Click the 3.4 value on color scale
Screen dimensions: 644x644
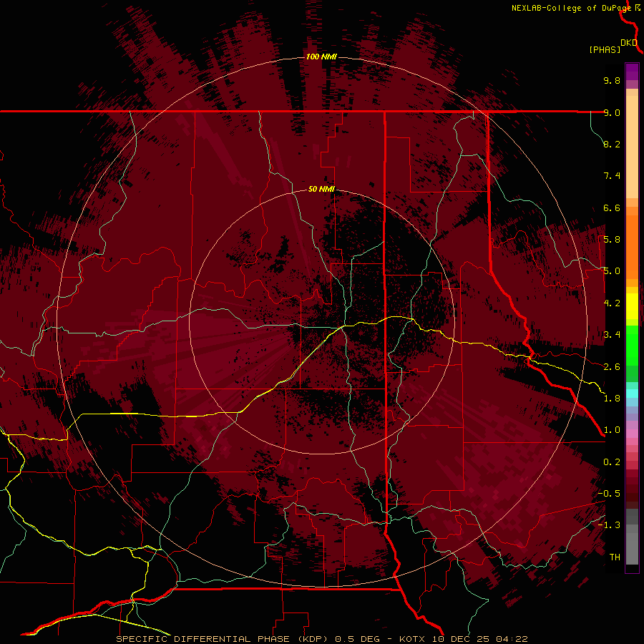click(x=612, y=335)
